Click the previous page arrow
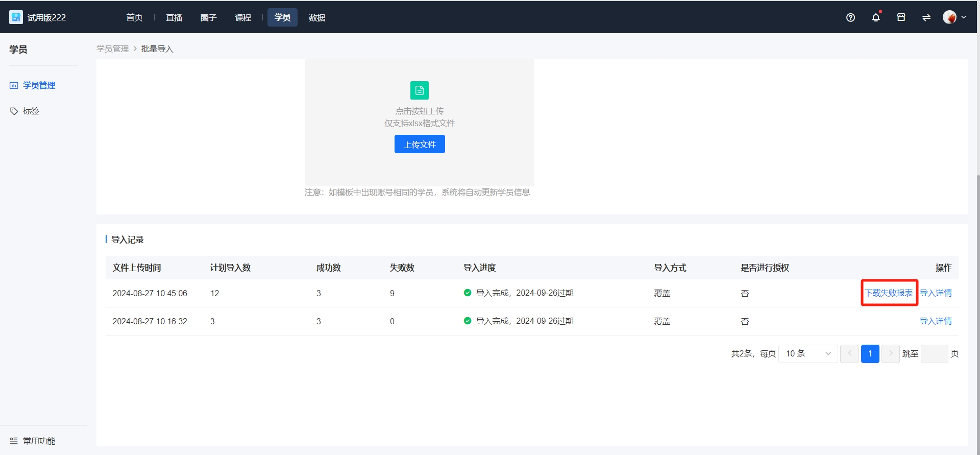 click(849, 353)
